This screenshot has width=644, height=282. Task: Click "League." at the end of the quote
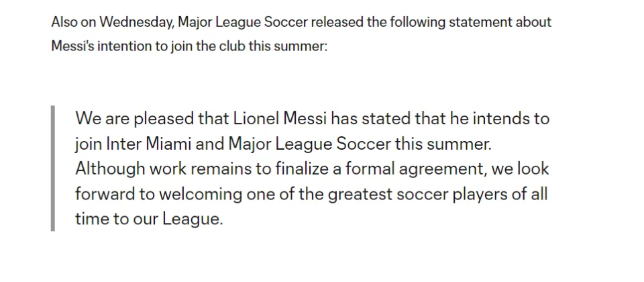[x=193, y=219]
